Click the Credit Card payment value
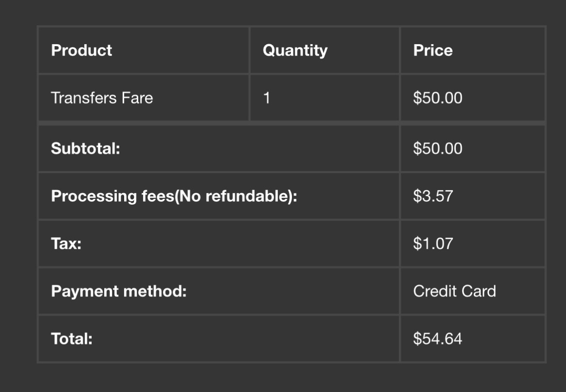 [x=454, y=291]
